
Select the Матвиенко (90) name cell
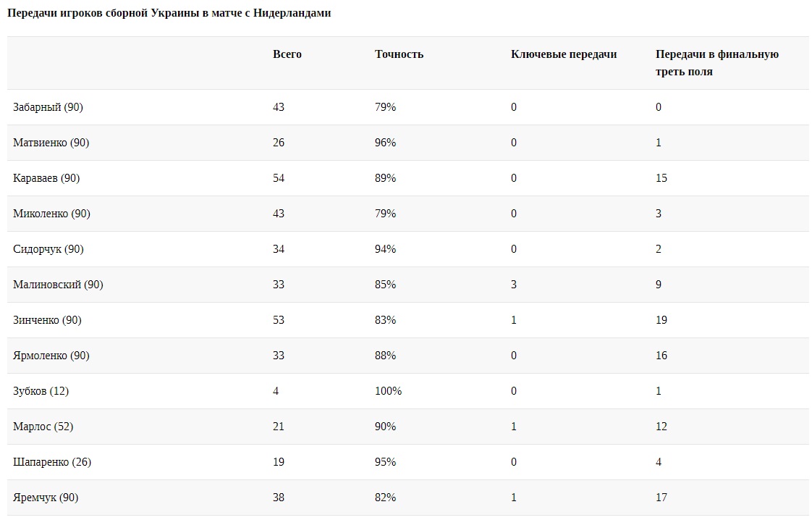click(51, 143)
